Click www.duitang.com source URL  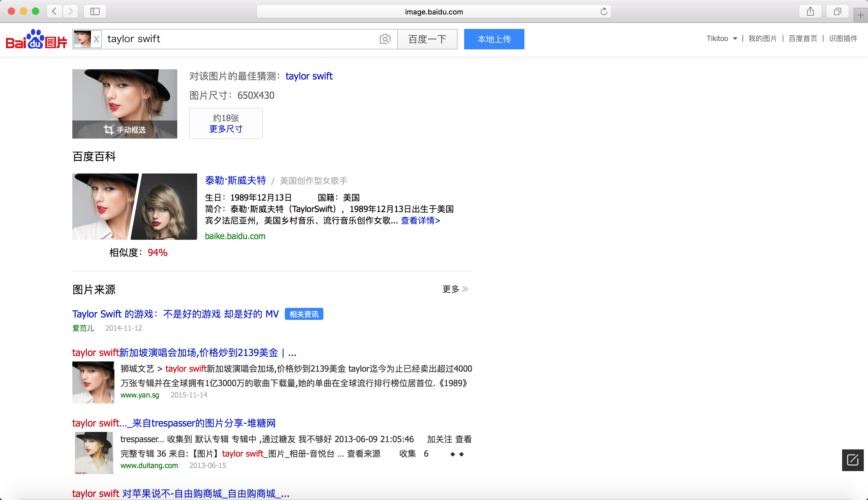pos(149,466)
